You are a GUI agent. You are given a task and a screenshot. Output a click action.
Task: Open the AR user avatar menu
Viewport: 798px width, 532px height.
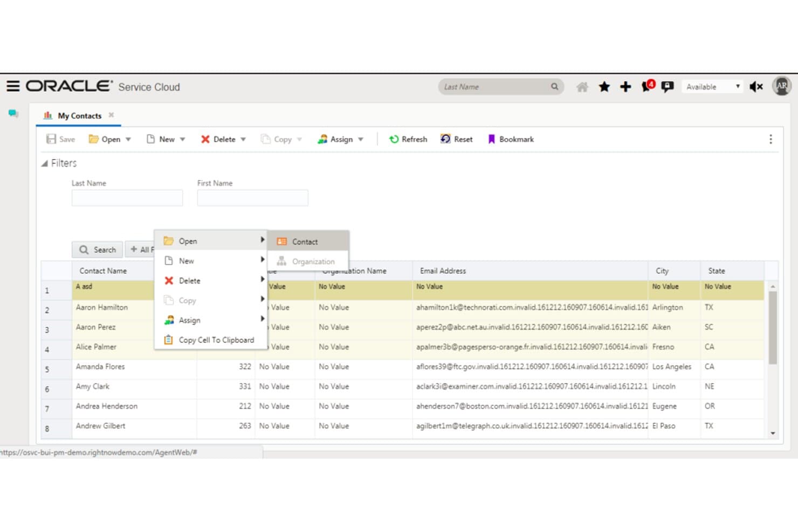pos(782,86)
